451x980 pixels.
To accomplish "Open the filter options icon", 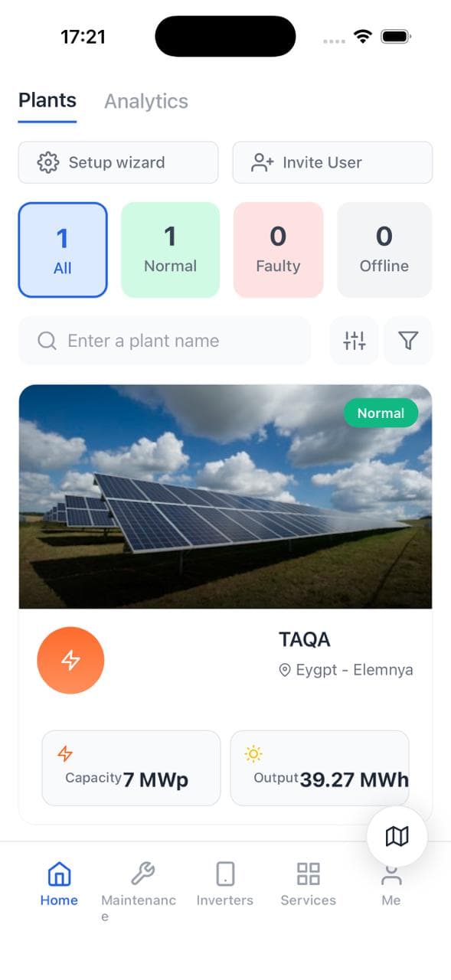I will click(x=408, y=341).
